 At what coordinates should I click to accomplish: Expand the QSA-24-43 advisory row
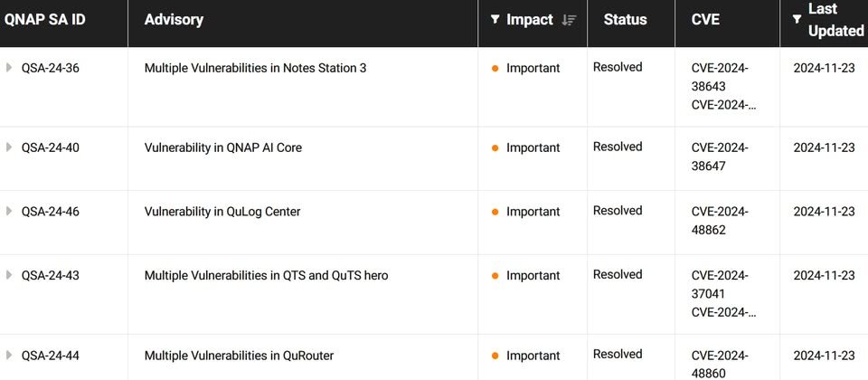(x=9, y=275)
